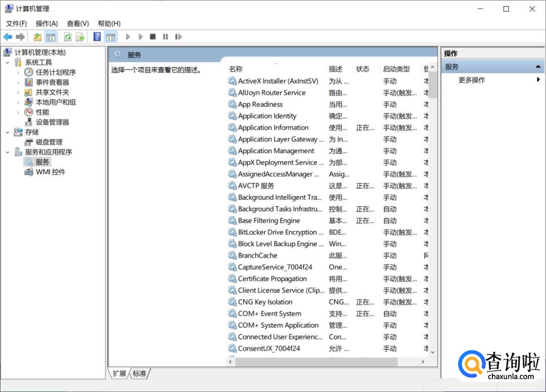The image size is (546, 392).
Task: Open the 查看(V) menu
Action: click(78, 23)
